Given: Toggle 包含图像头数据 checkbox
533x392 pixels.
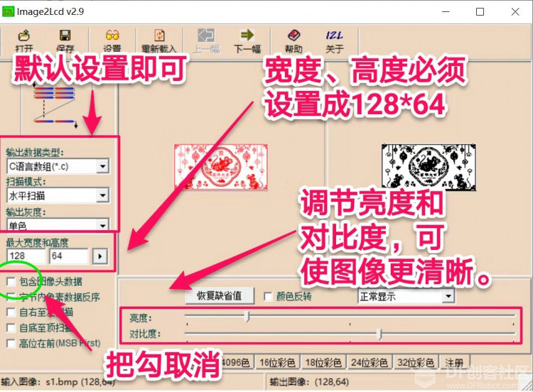Looking at the screenshot, I should click(11, 282).
